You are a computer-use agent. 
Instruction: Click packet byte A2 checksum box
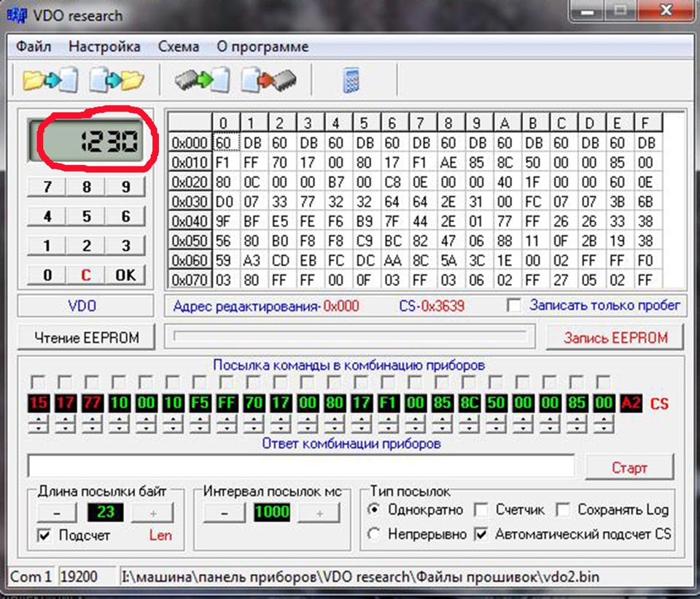click(631, 403)
